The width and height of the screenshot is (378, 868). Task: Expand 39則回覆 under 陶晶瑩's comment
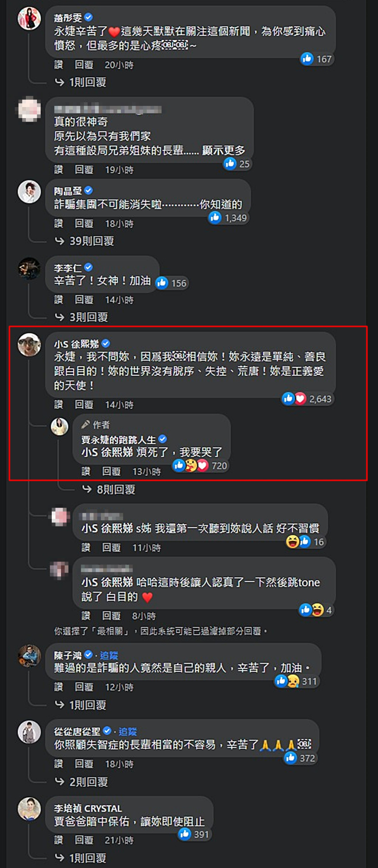(x=84, y=241)
